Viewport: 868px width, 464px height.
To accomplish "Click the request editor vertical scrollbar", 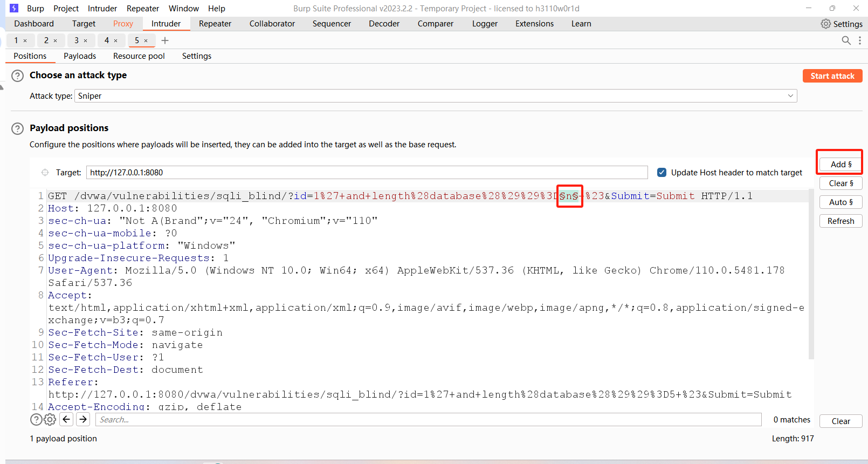I will (811, 274).
